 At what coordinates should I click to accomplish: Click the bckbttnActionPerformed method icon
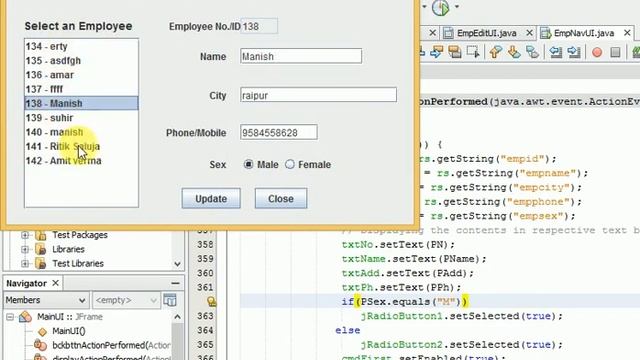click(40, 345)
